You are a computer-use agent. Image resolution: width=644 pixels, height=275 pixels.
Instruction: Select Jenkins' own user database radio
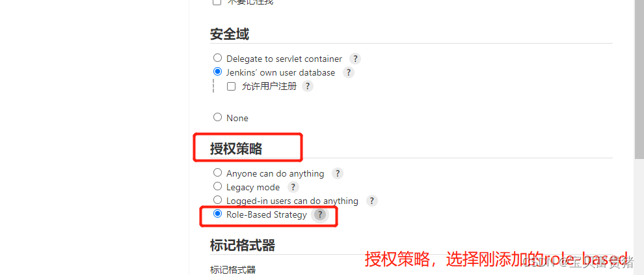click(x=218, y=72)
